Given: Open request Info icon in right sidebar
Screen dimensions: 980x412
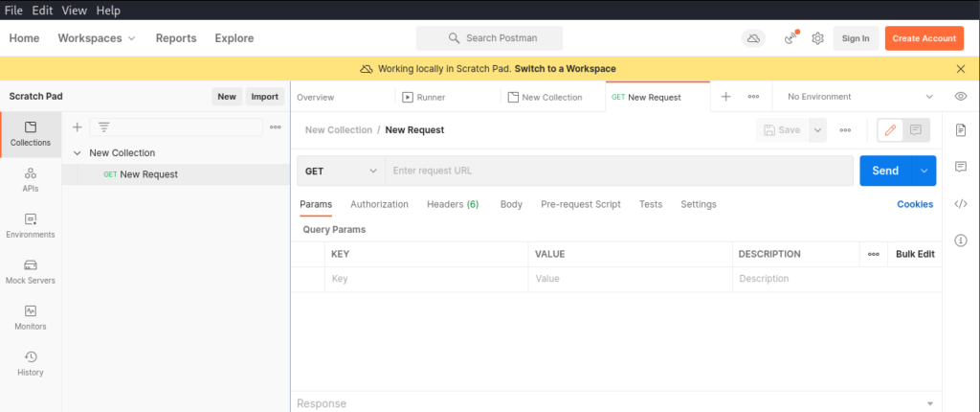Looking at the screenshot, I should [x=961, y=240].
